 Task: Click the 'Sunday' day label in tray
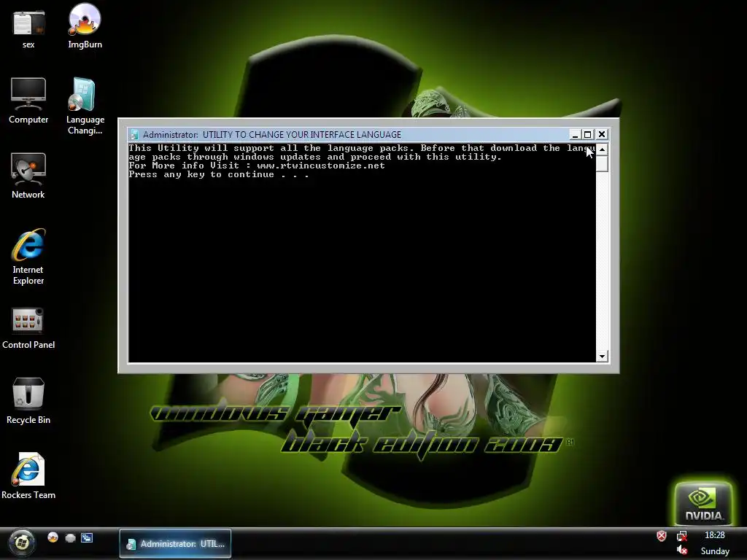[x=715, y=551]
